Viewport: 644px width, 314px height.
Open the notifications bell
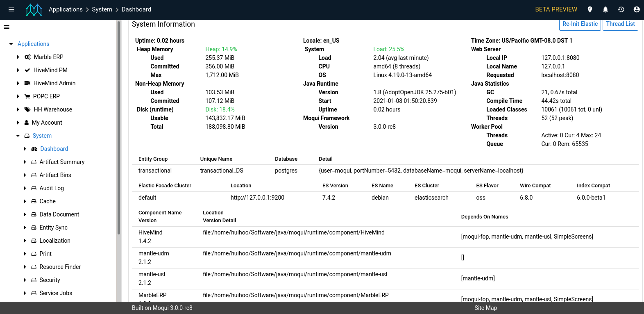pos(605,9)
